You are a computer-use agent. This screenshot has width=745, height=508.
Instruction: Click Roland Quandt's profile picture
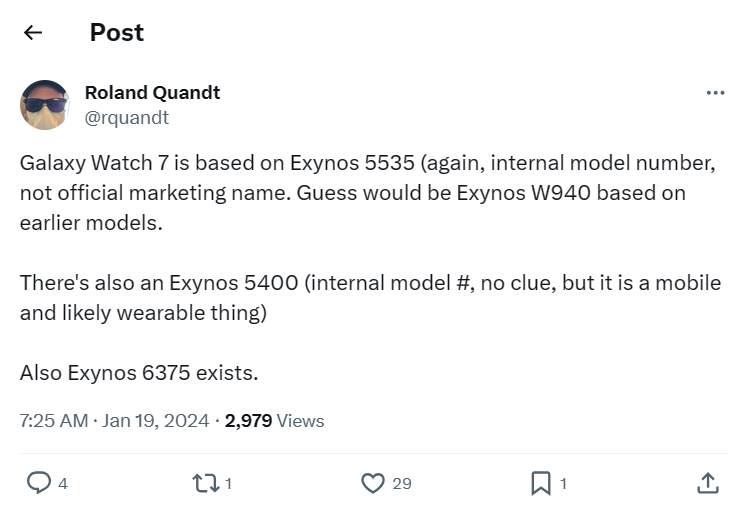click(x=44, y=105)
